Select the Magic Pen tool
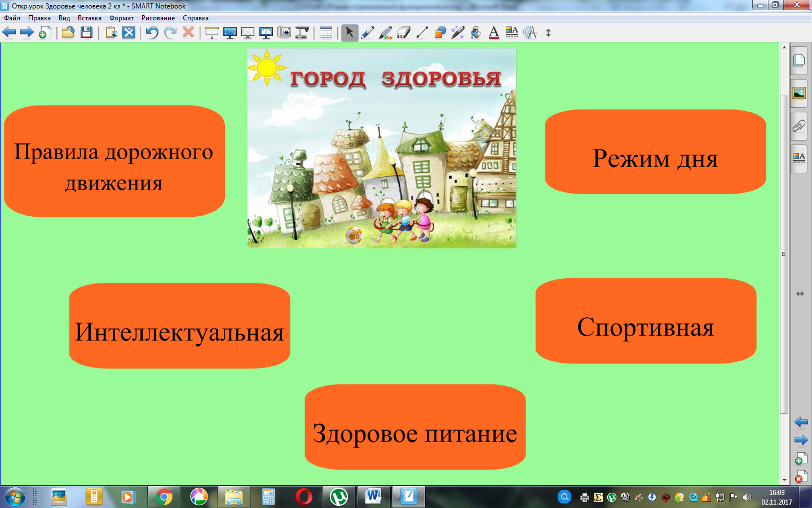The height and width of the screenshot is (508, 812). click(457, 33)
